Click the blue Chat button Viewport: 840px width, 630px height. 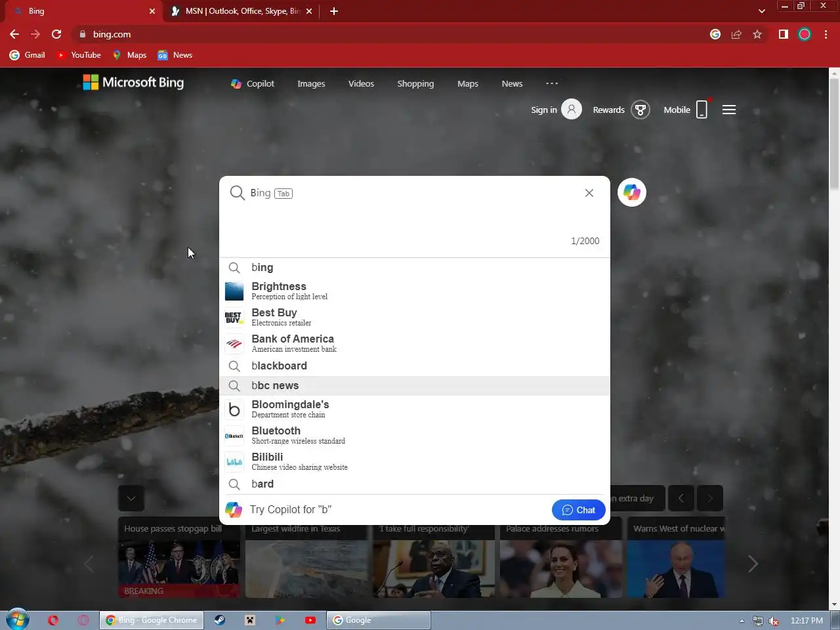579,510
